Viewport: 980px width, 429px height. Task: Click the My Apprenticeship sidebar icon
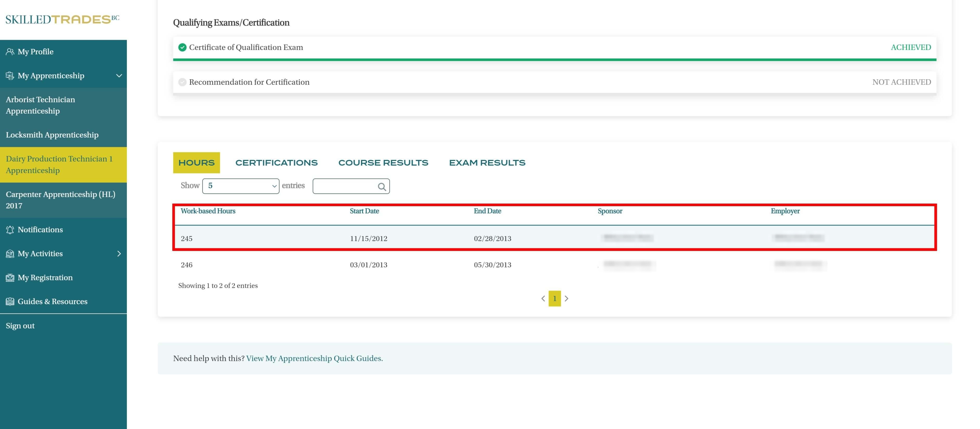[10, 76]
